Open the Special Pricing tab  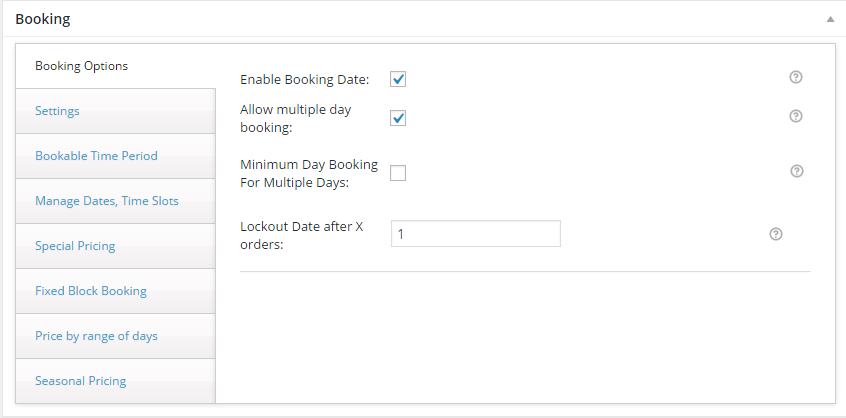115,246
